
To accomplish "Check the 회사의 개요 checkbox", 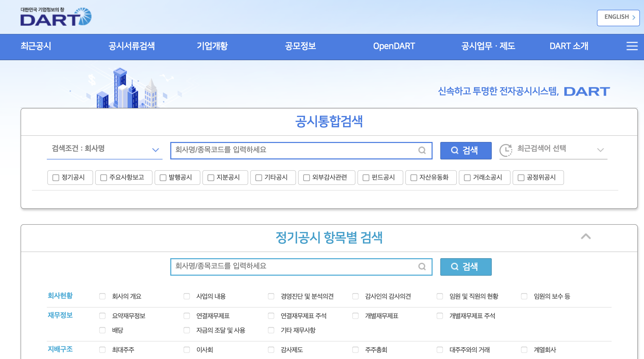I will 102,296.
